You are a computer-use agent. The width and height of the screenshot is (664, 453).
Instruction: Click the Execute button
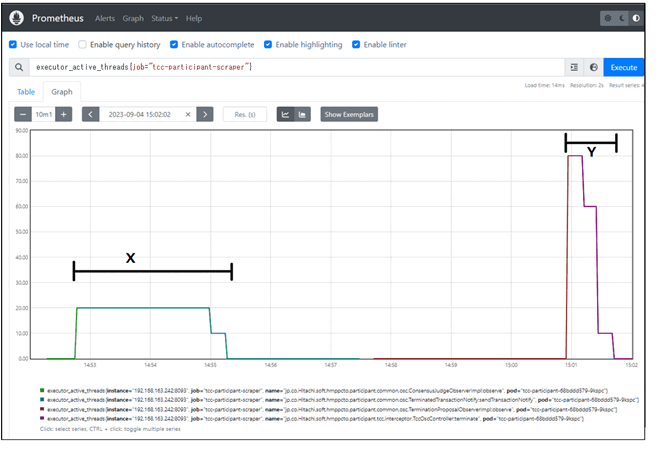pos(624,67)
